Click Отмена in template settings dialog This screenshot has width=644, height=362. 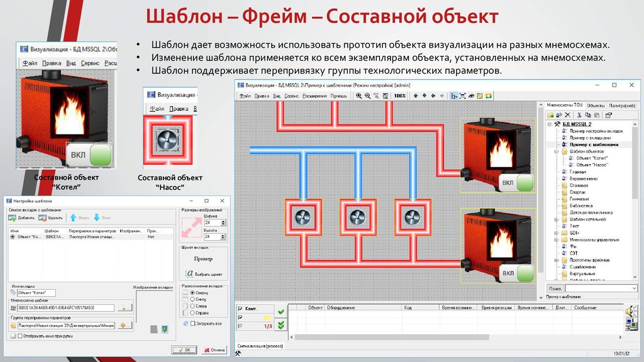214,349
